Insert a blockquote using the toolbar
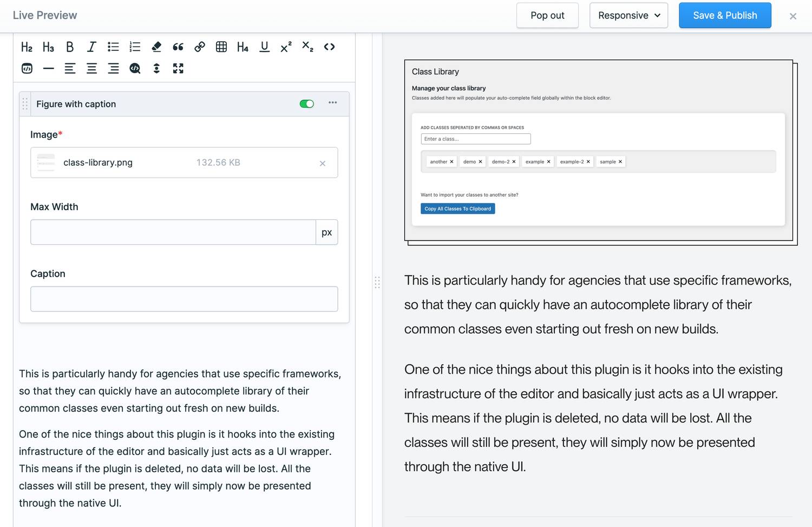Screen dimensions: 812x527 (x=178, y=47)
